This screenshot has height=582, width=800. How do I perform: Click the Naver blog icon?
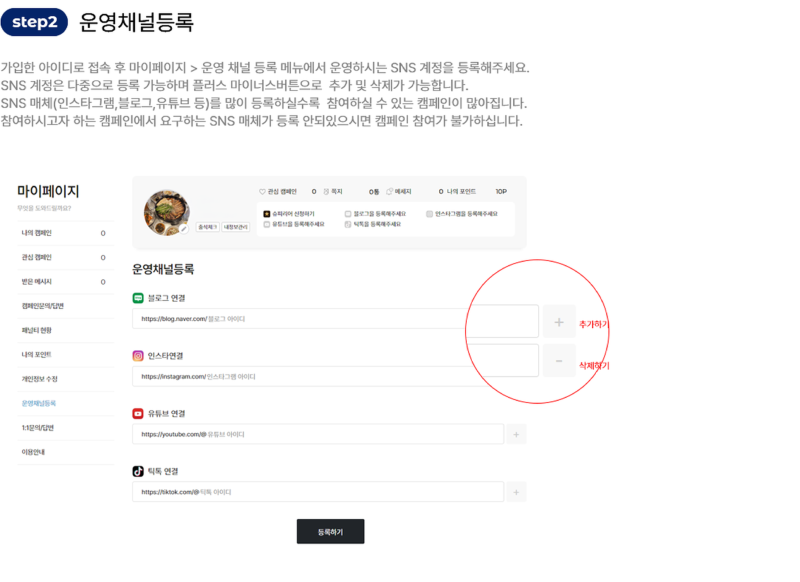point(138,298)
